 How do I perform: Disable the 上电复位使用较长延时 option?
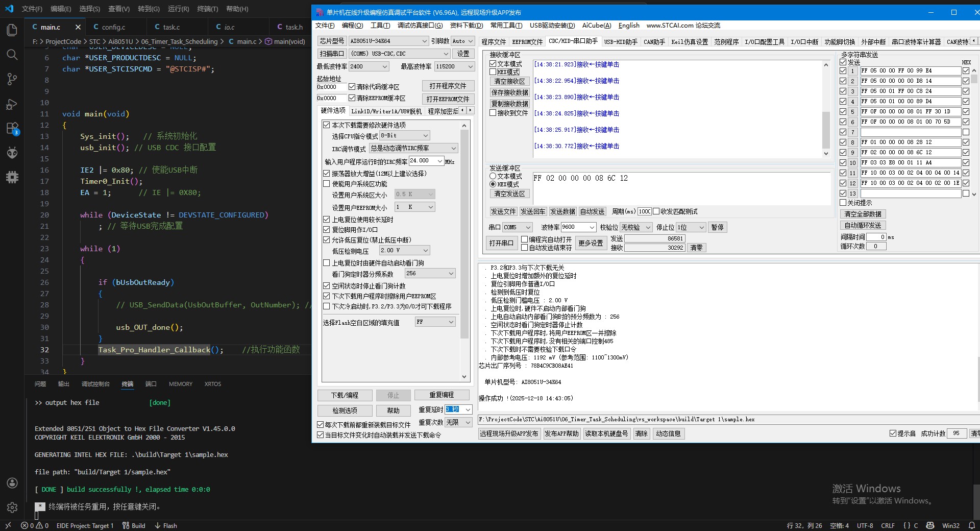[327, 220]
